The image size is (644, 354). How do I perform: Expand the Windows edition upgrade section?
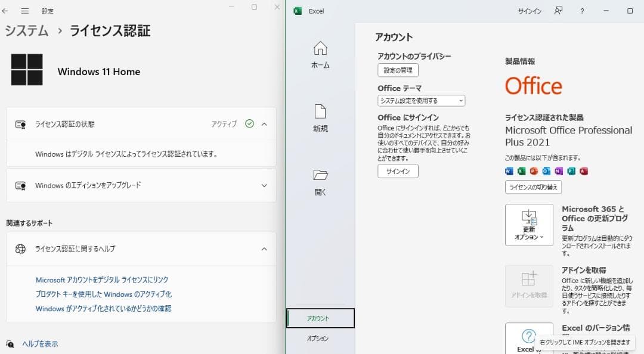[x=264, y=185]
